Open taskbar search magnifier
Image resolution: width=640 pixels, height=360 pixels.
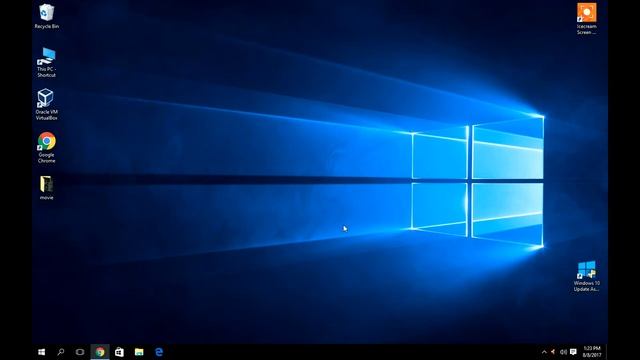point(61,352)
